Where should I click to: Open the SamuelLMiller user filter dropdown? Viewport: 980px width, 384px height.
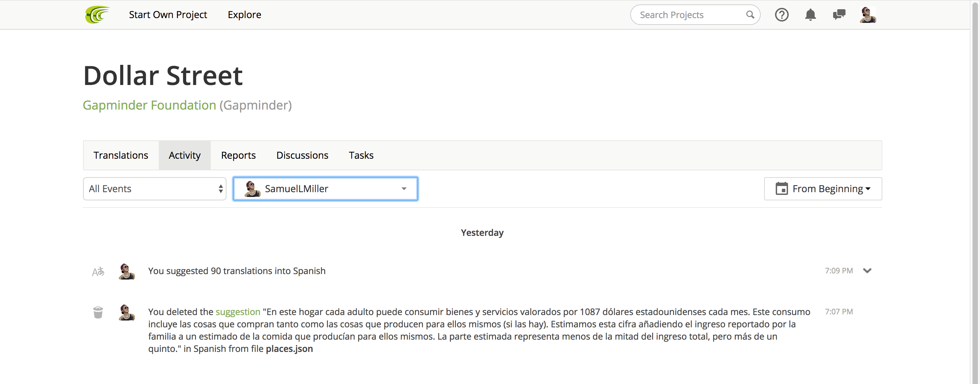tap(325, 188)
